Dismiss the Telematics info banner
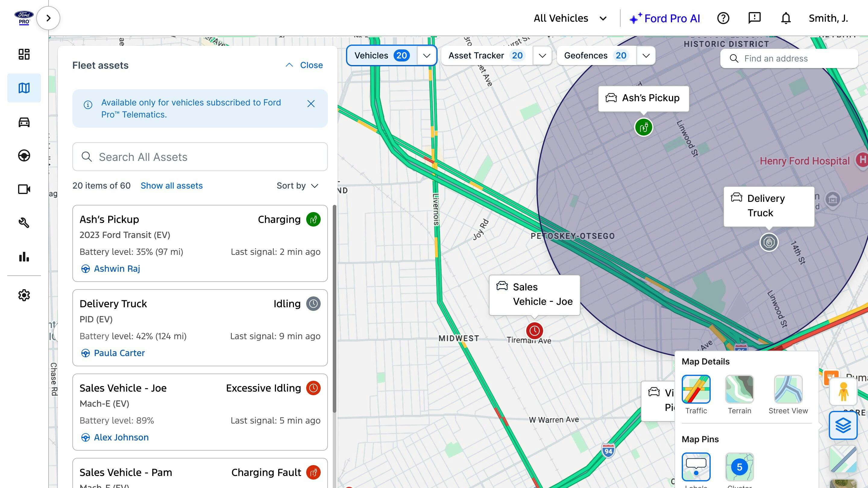 (x=311, y=104)
